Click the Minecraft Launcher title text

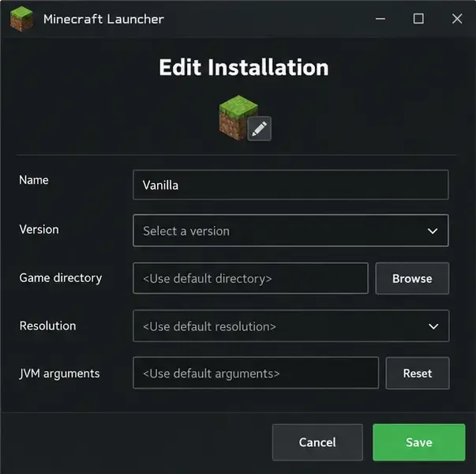(103, 19)
